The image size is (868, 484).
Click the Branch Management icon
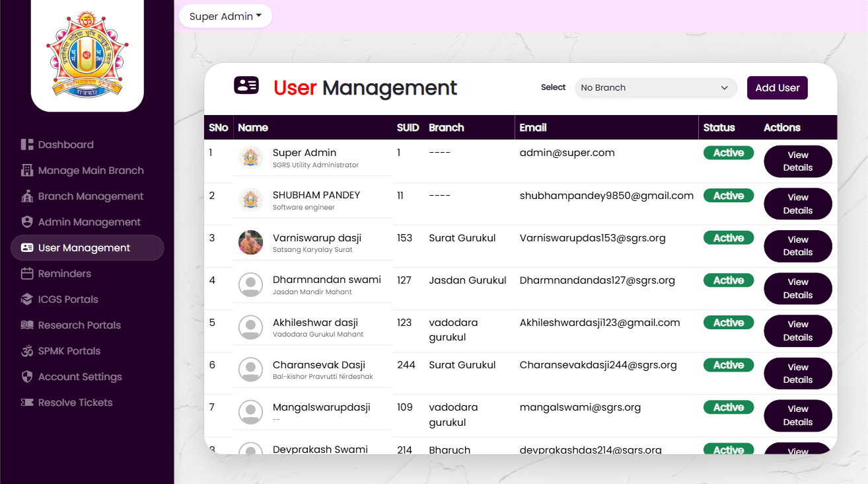(x=27, y=196)
